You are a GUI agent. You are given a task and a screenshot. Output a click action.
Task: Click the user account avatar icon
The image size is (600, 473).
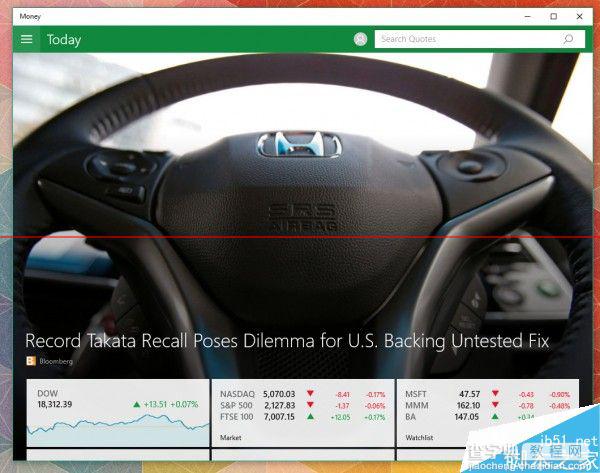(x=360, y=39)
